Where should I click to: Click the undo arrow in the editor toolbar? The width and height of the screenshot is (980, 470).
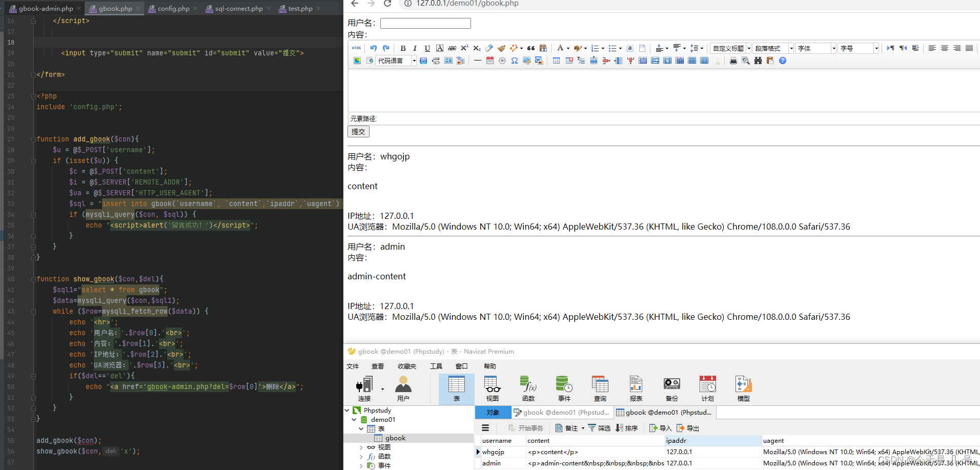point(373,48)
